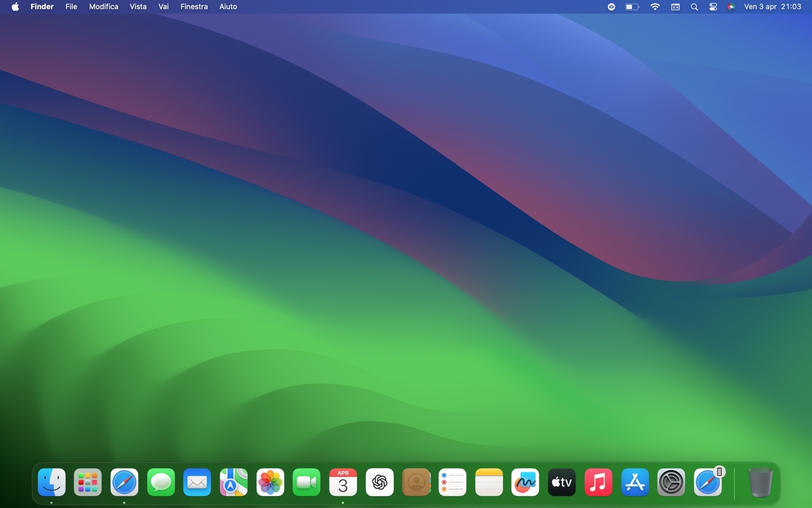812x508 pixels.
Task: Start FaceTime from the Dock
Action: 306,482
